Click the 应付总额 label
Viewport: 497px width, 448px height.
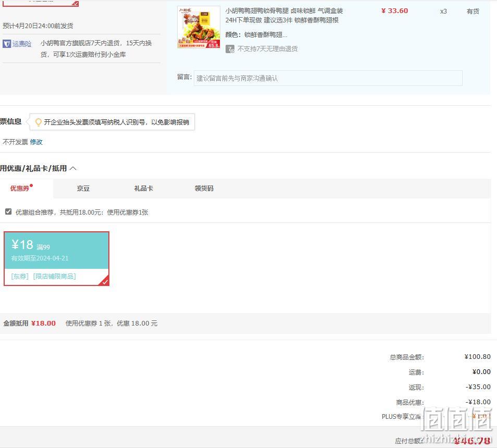point(408,441)
